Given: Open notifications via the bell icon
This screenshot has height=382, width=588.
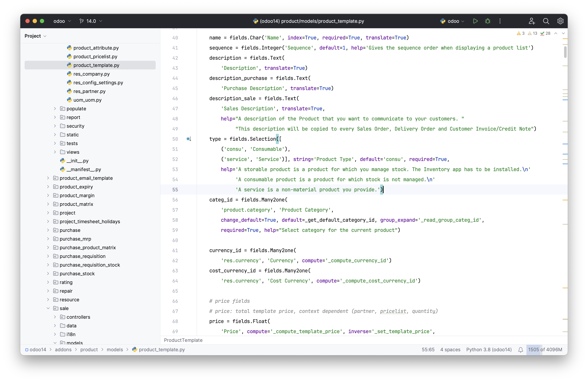Looking at the screenshot, I should click(x=520, y=350).
